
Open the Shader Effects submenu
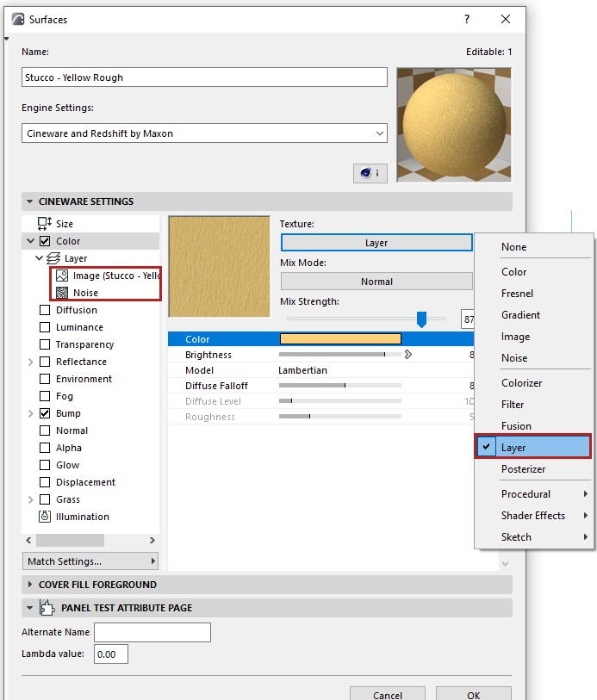[x=533, y=515]
